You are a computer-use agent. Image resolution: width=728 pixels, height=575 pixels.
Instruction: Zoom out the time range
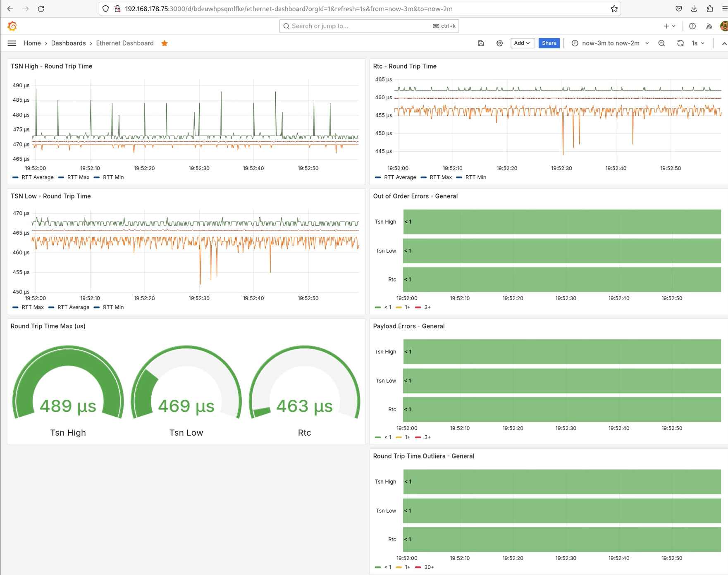pos(661,43)
